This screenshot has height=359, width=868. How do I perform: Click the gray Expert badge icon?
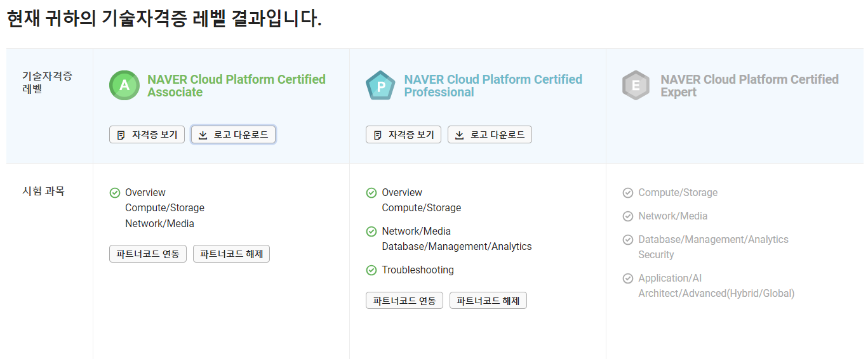(636, 86)
